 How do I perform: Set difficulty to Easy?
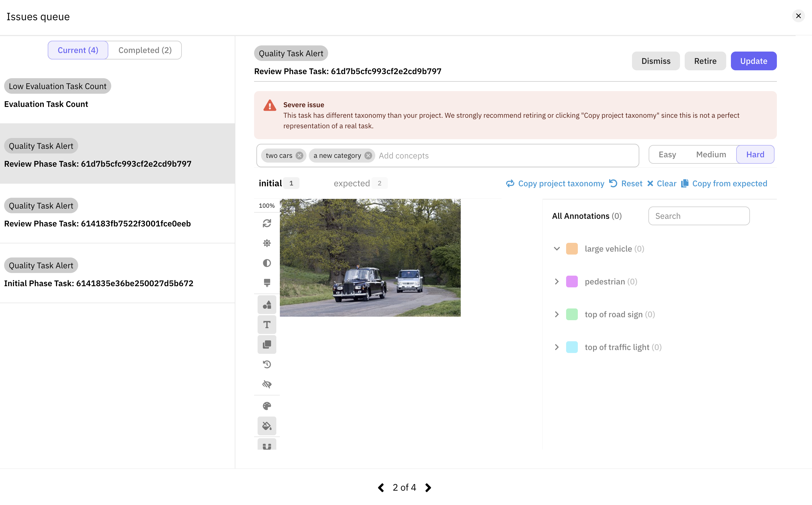(x=667, y=155)
